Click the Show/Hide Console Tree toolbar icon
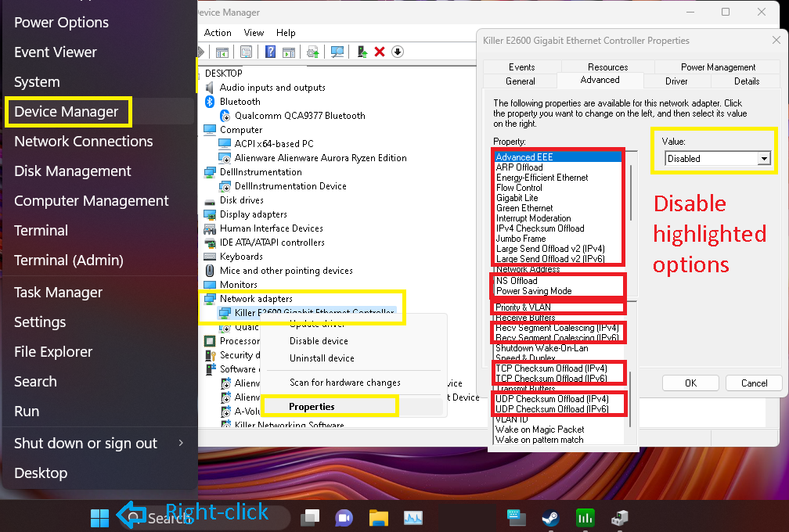Screen dimensions: 789x532 click(x=222, y=52)
